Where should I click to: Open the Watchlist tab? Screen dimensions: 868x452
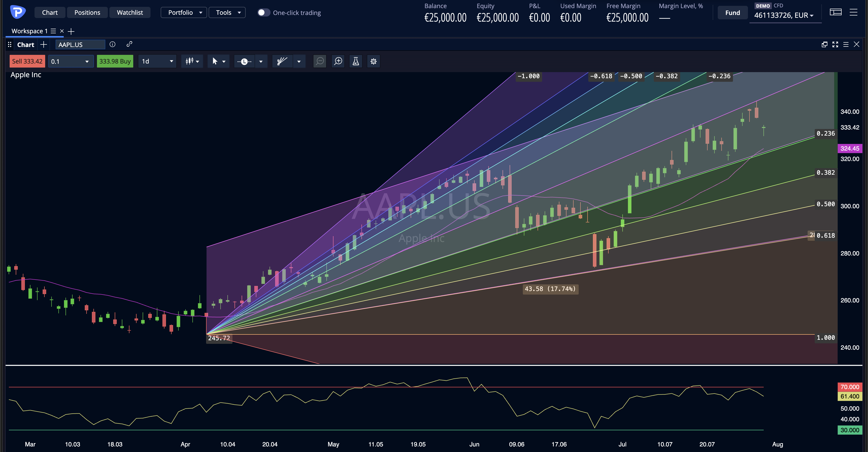point(130,12)
